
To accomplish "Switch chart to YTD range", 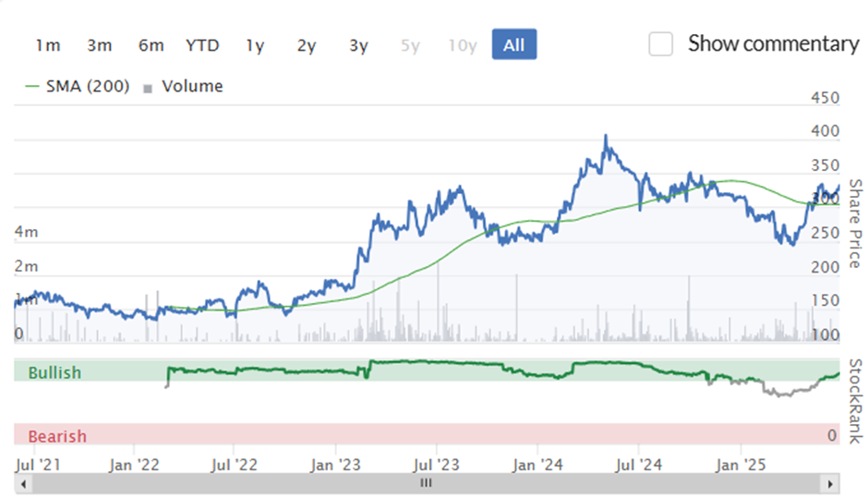I will point(202,45).
